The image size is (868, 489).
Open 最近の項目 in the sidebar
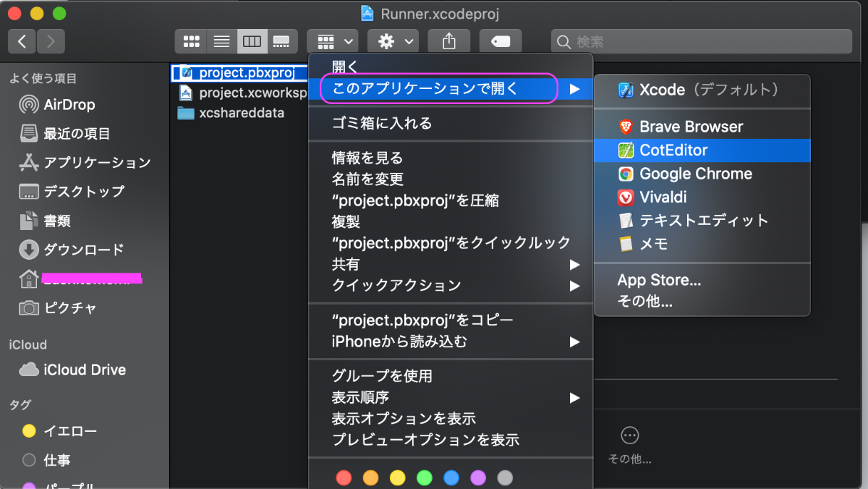click(x=65, y=133)
